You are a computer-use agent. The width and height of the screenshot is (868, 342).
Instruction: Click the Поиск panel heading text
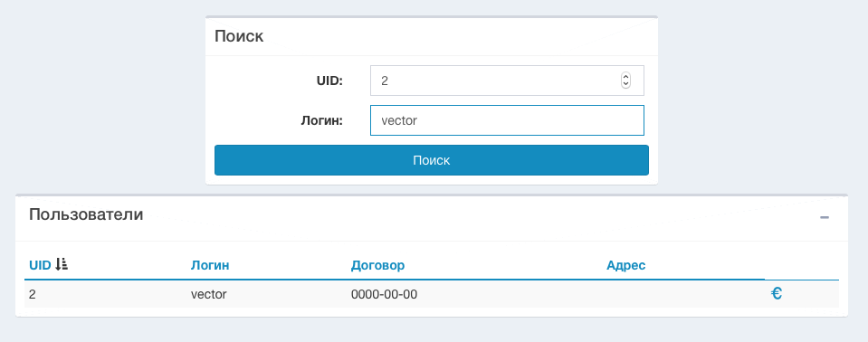tap(239, 36)
